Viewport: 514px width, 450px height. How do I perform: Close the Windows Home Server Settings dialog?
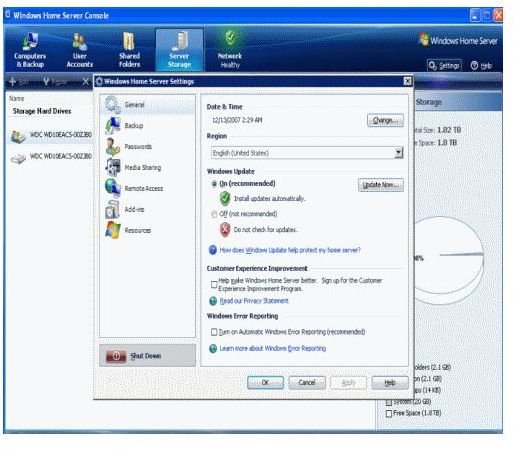[x=407, y=81]
